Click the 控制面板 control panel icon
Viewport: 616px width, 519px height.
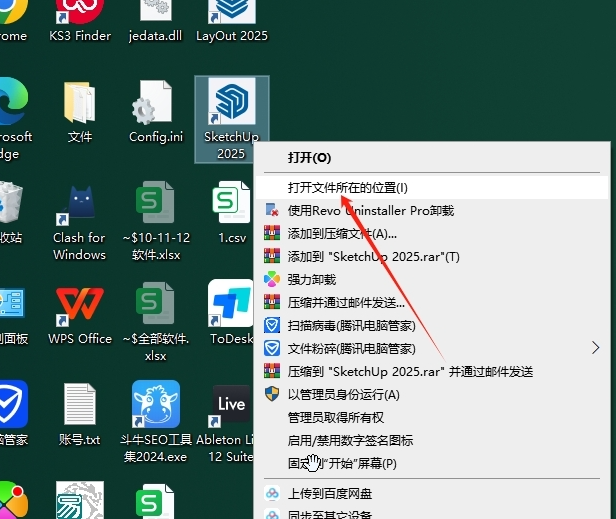coord(13,316)
